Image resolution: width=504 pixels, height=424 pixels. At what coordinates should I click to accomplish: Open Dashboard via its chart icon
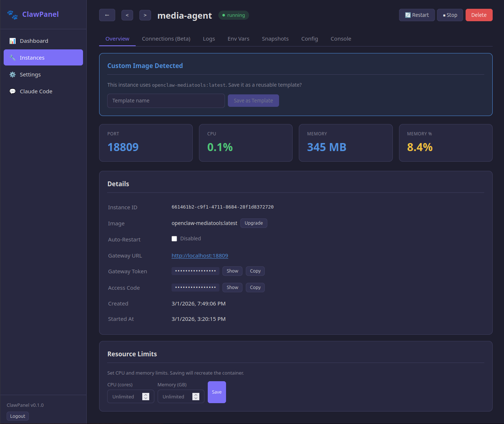(x=12, y=41)
